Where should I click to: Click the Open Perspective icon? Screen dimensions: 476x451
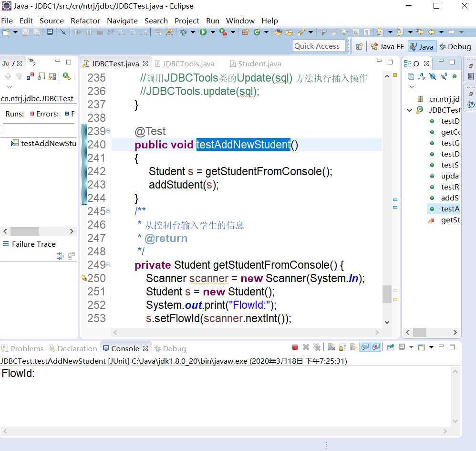(x=360, y=46)
